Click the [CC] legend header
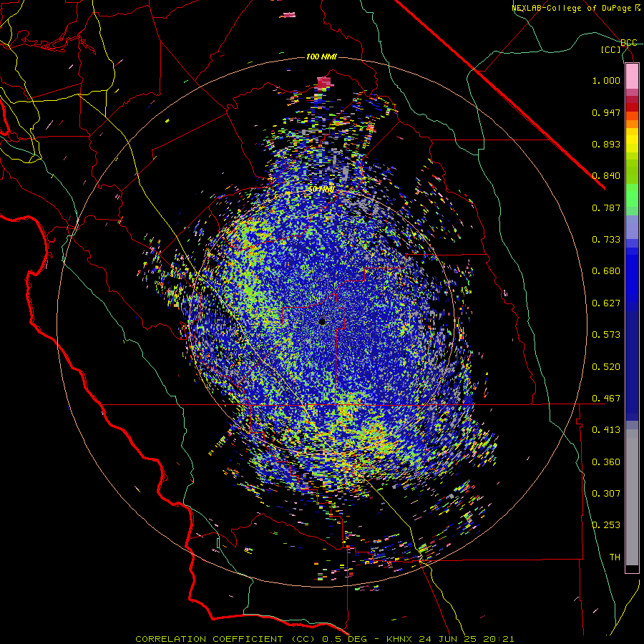 click(x=611, y=49)
